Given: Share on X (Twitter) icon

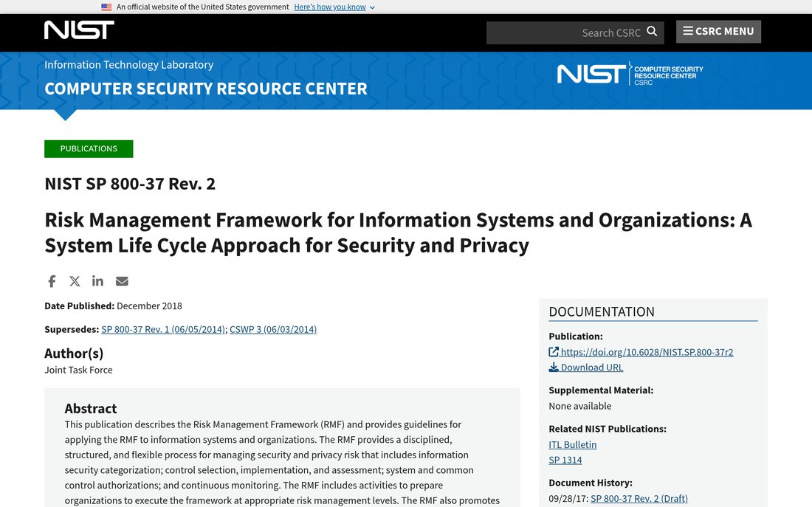Looking at the screenshot, I should 75,281.
